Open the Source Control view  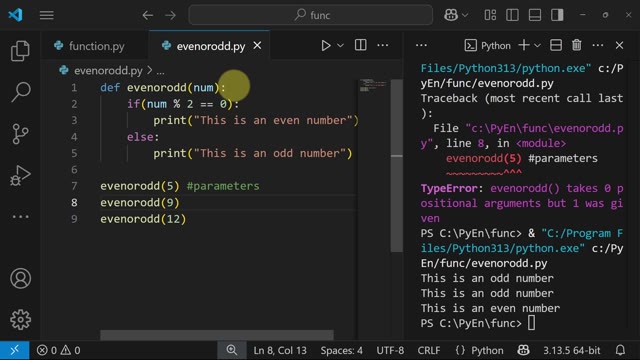[20, 134]
